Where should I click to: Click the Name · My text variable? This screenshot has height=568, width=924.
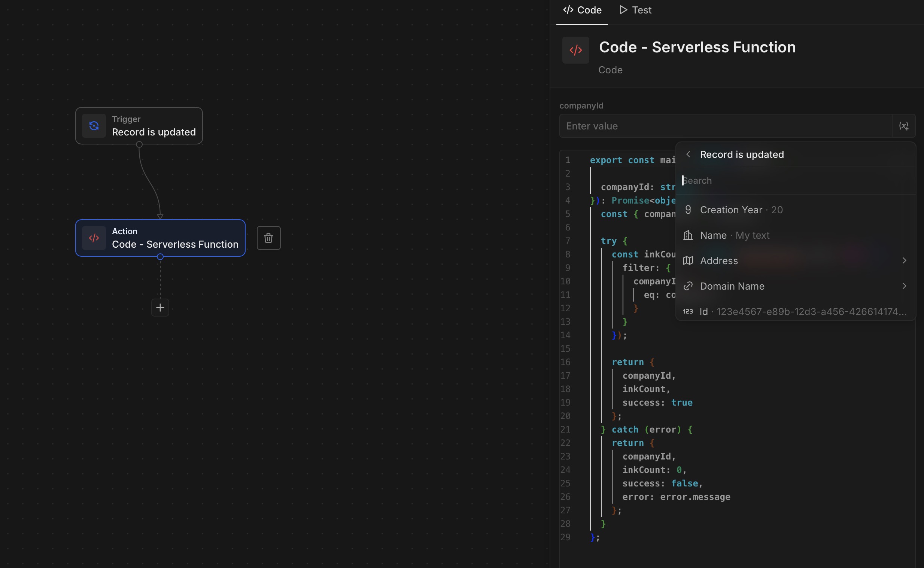pos(734,235)
